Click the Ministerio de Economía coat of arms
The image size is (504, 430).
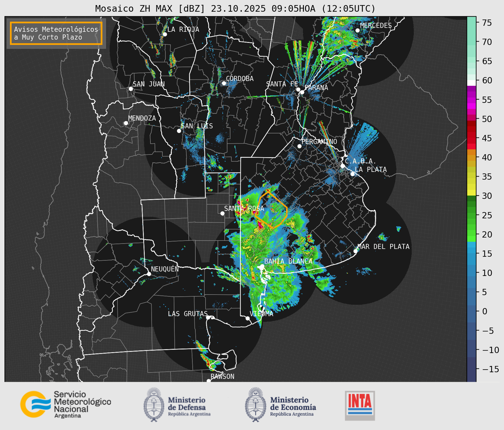click(255, 405)
